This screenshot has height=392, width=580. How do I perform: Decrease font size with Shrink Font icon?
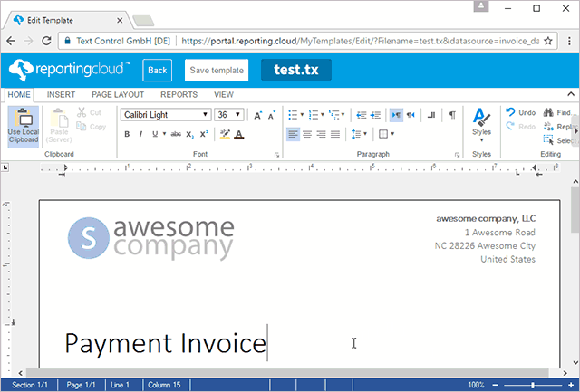(x=272, y=115)
